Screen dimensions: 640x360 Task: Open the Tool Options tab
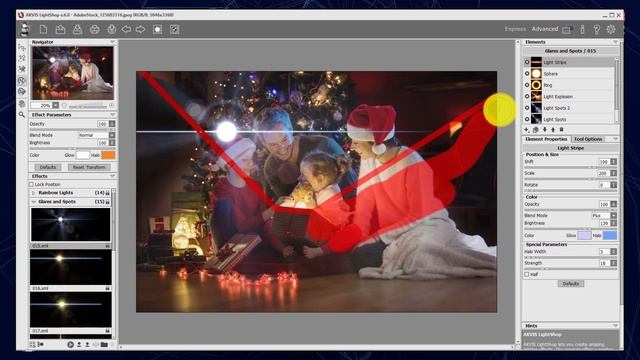[588, 139]
